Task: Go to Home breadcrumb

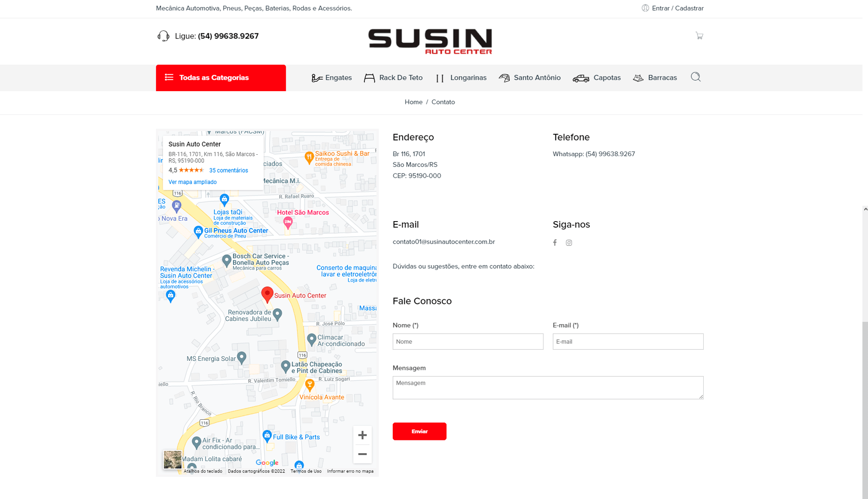Action: point(413,102)
